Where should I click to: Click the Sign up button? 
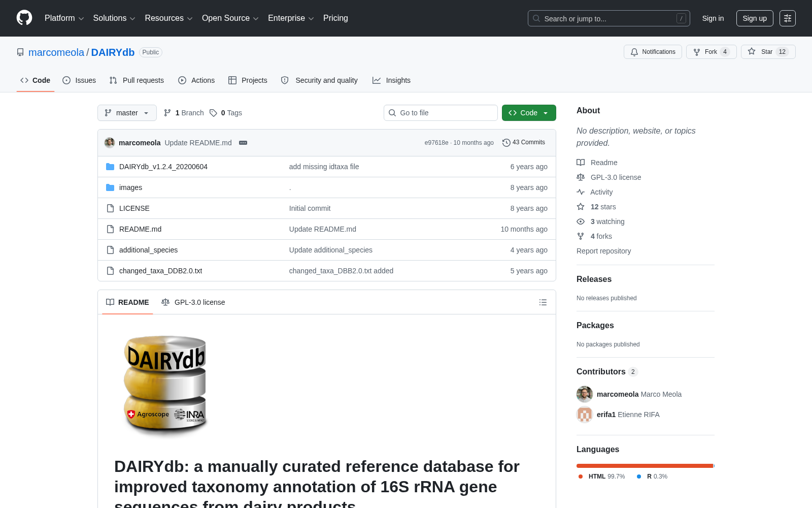coord(755,18)
